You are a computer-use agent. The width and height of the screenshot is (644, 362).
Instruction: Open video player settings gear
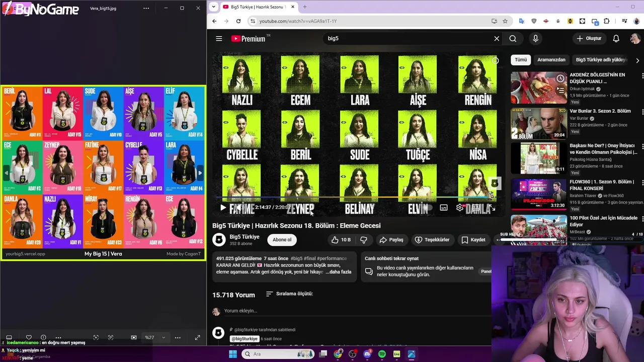459,207
